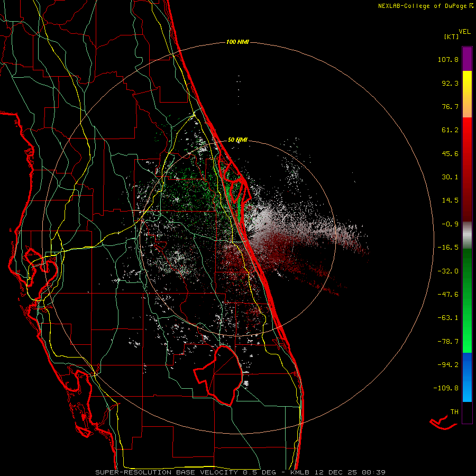Screen dimensions: 476x476
Task: Select the 107.8 velocity scale value
Action: [x=448, y=59]
